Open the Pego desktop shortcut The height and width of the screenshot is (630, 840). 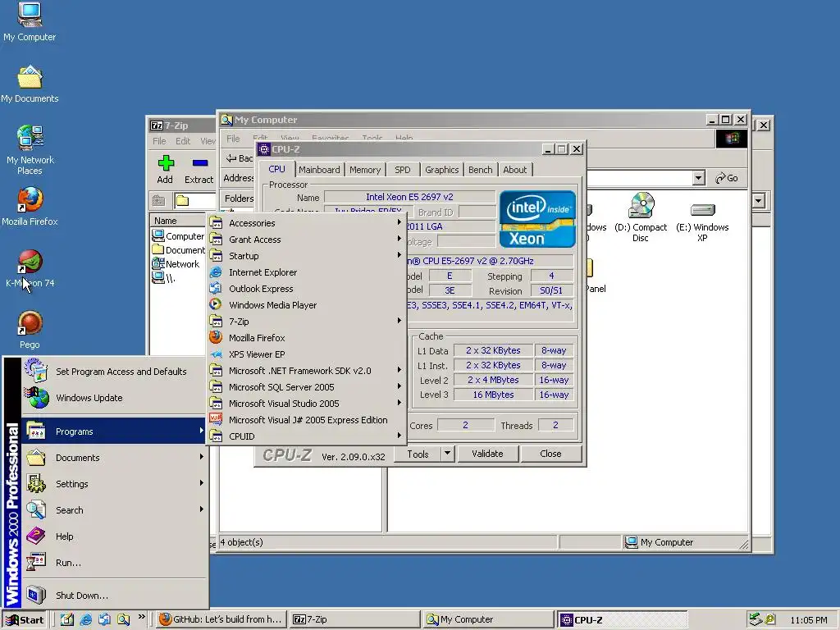coord(30,330)
